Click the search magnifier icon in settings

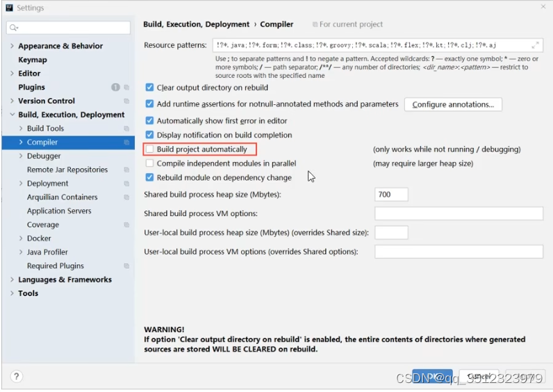click(14, 28)
